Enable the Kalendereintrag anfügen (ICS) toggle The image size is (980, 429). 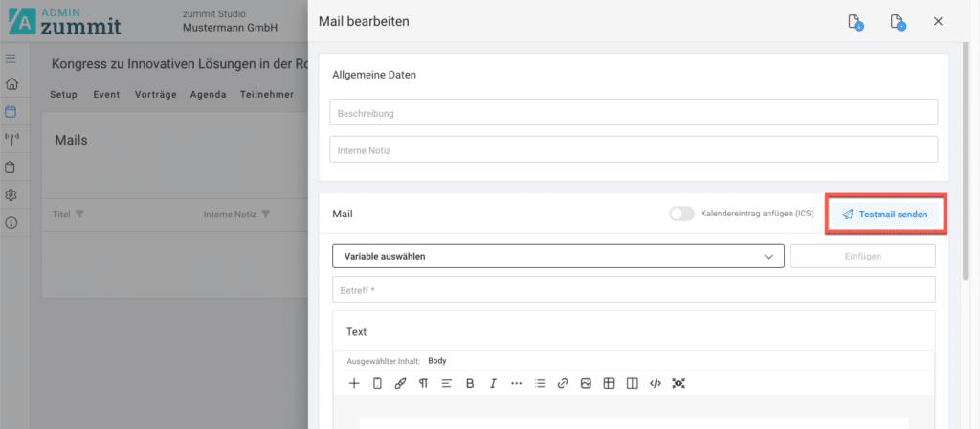pos(681,214)
